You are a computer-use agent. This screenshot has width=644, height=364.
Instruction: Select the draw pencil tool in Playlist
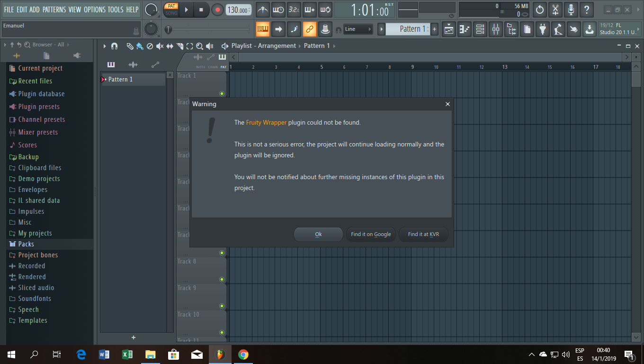click(x=130, y=46)
